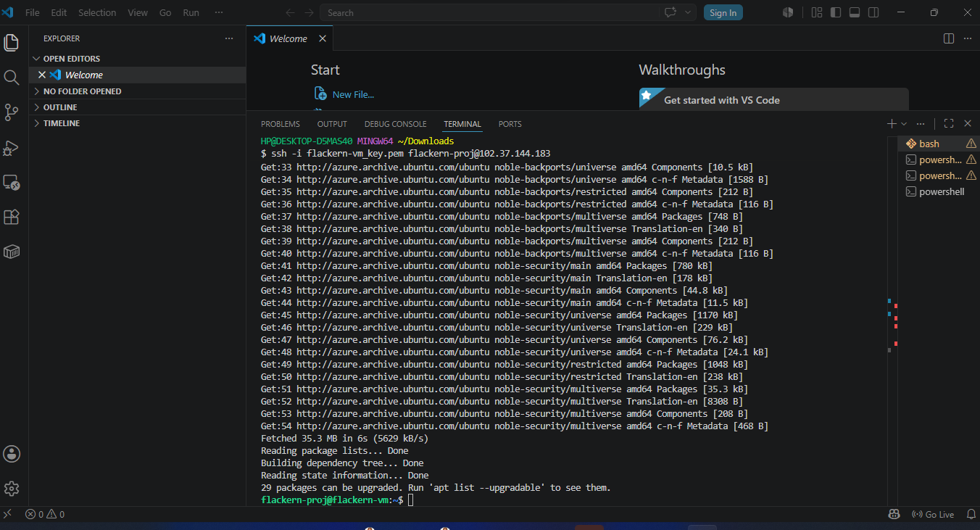Open the Remote Explorer icon
Image resolution: width=980 pixels, height=530 pixels.
tap(11, 182)
